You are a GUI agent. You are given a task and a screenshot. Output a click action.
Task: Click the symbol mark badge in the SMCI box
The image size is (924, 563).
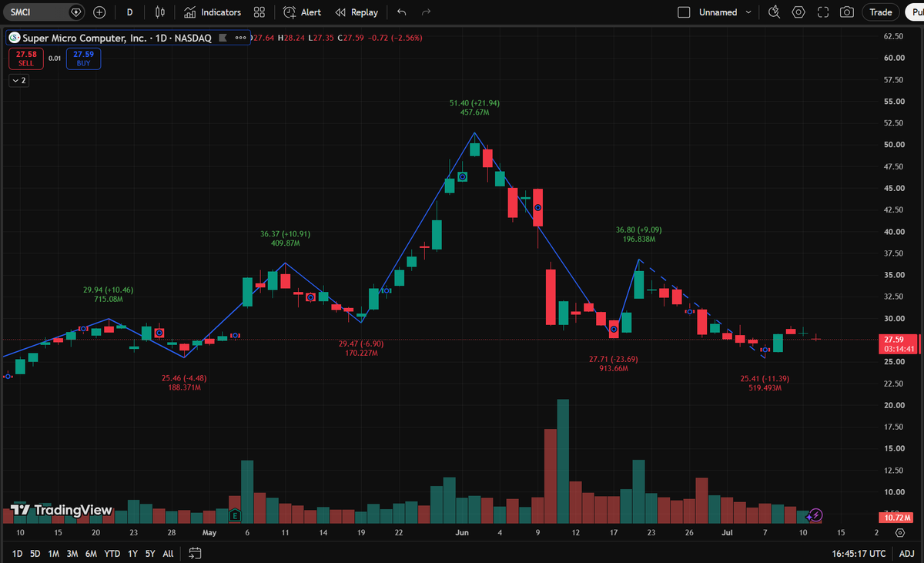(x=75, y=12)
